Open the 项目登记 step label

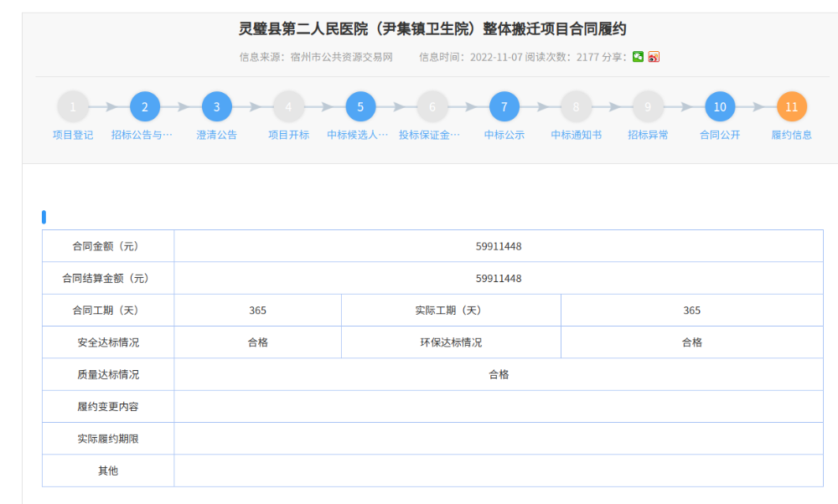click(x=73, y=135)
